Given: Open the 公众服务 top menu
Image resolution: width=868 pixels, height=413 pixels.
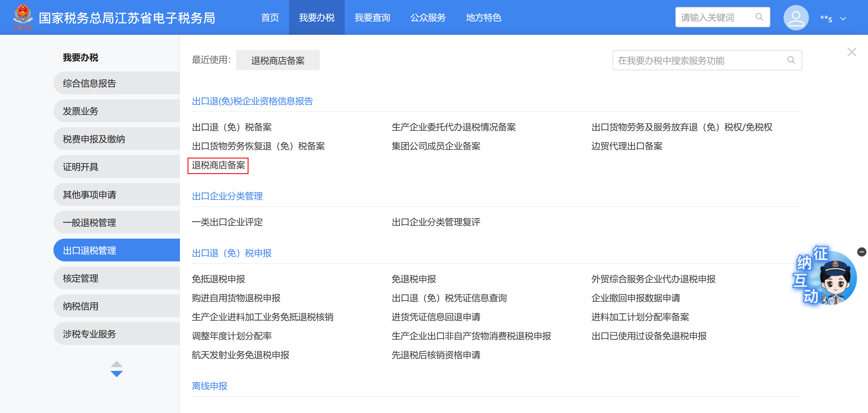Looking at the screenshot, I should (428, 17).
